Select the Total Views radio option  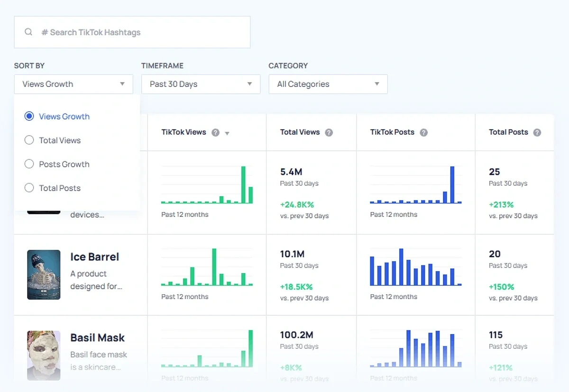pyautogui.click(x=29, y=140)
